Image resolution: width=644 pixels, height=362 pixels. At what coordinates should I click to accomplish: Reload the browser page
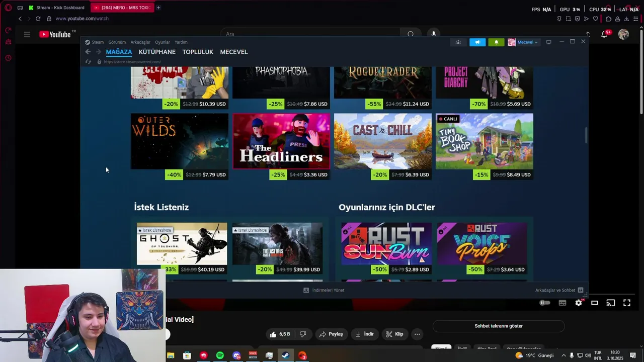38,19
